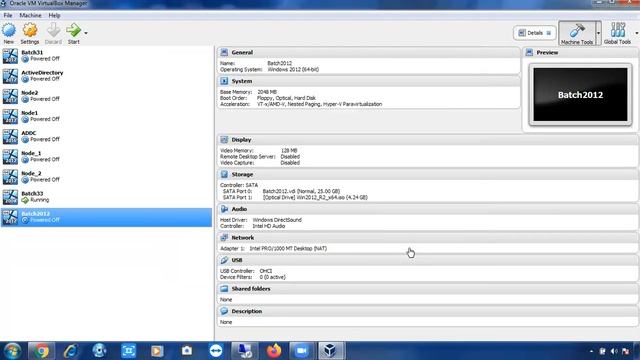The width and height of the screenshot is (640, 360).
Task: Expand the Machine Tools dropdown arrow
Action: pyautogui.click(x=598, y=33)
